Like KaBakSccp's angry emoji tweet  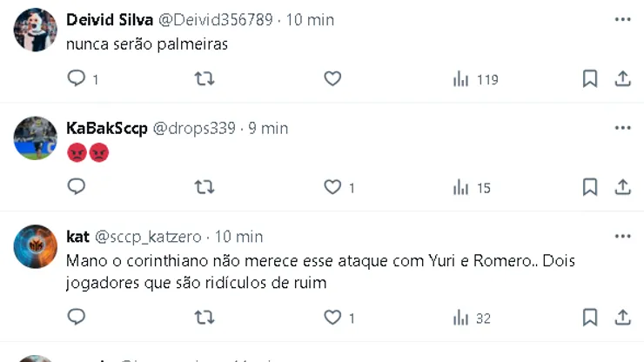pyautogui.click(x=332, y=187)
